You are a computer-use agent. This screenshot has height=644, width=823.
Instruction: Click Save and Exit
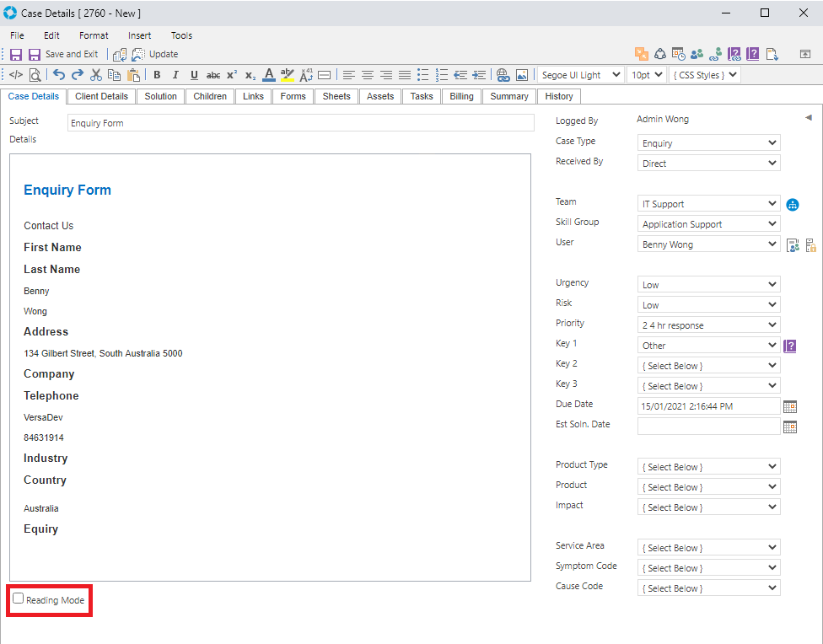[63, 55]
